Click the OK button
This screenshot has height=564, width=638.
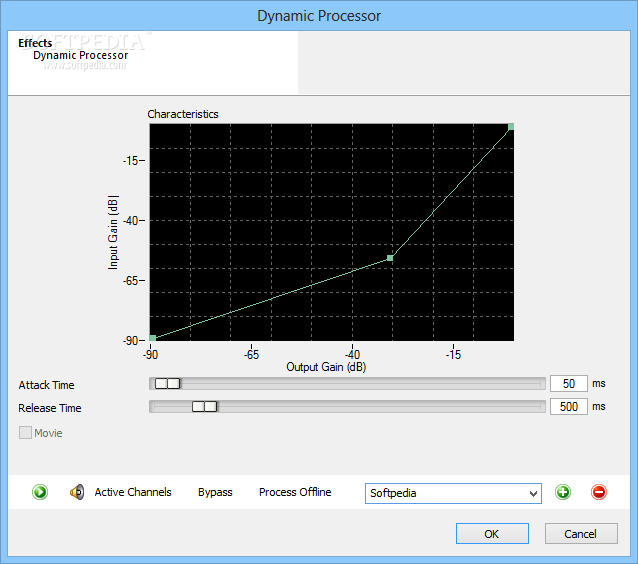[x=492, y=533]
